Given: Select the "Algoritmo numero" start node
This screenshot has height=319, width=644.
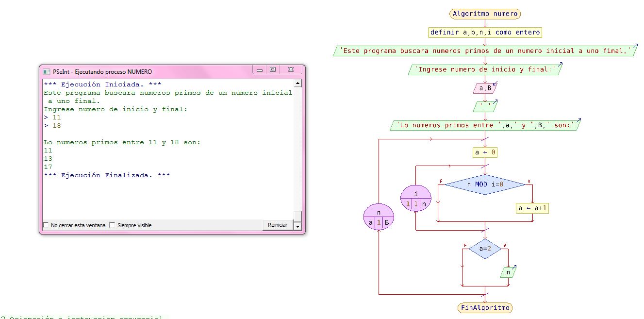Looking at the screenshot, I should click(484, 14).
